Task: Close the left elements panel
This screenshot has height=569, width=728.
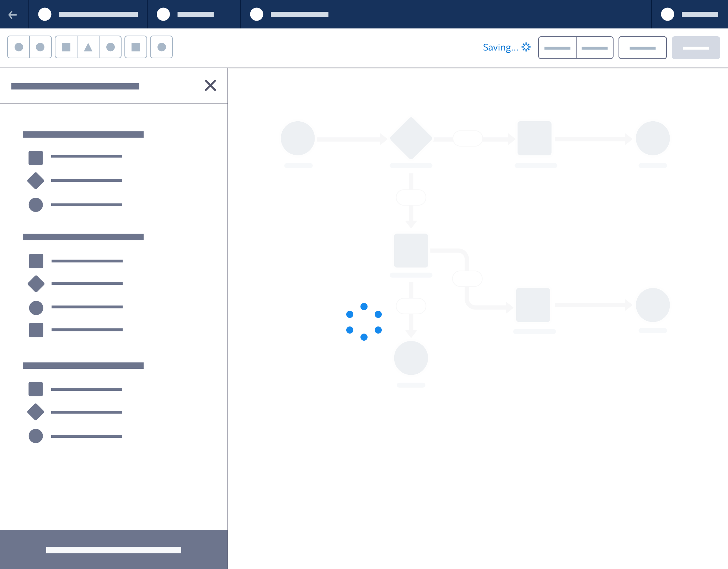Action: click(210, 85)
